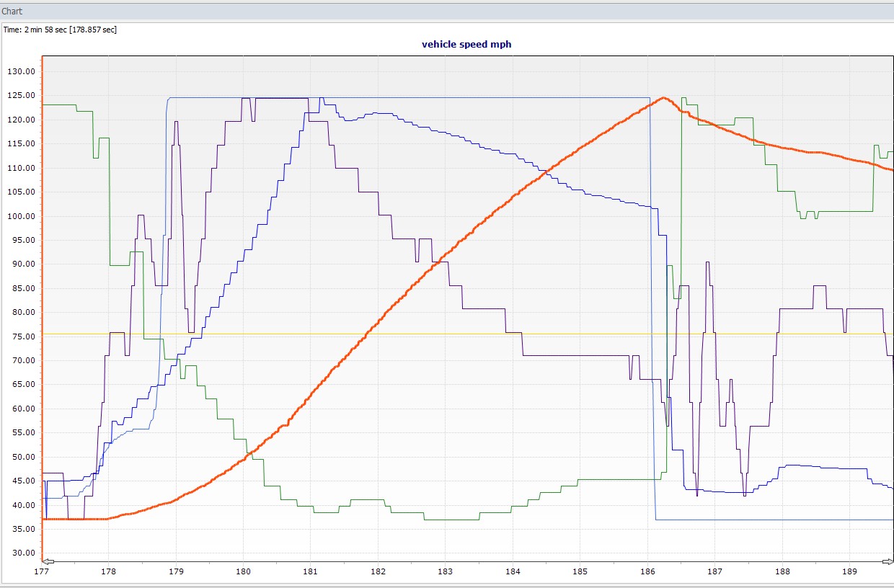Click the 85.00 y-axis label
Image resolution: width=894 pixels, height=588 pixels.
(x=24, y=288)
